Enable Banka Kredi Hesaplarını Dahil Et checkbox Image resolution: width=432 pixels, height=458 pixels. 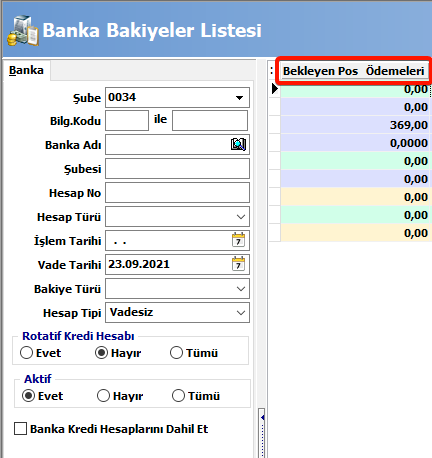(x=20, y=429)
